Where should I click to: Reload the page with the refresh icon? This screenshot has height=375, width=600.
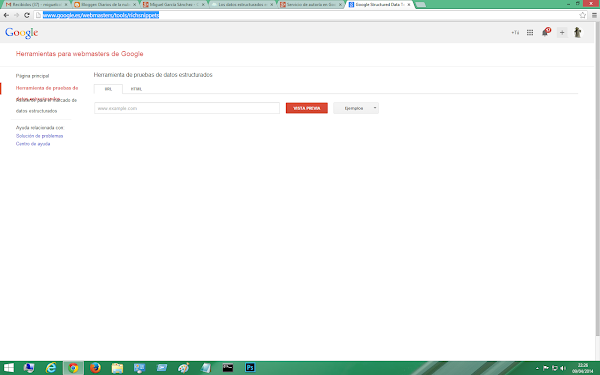27,15
